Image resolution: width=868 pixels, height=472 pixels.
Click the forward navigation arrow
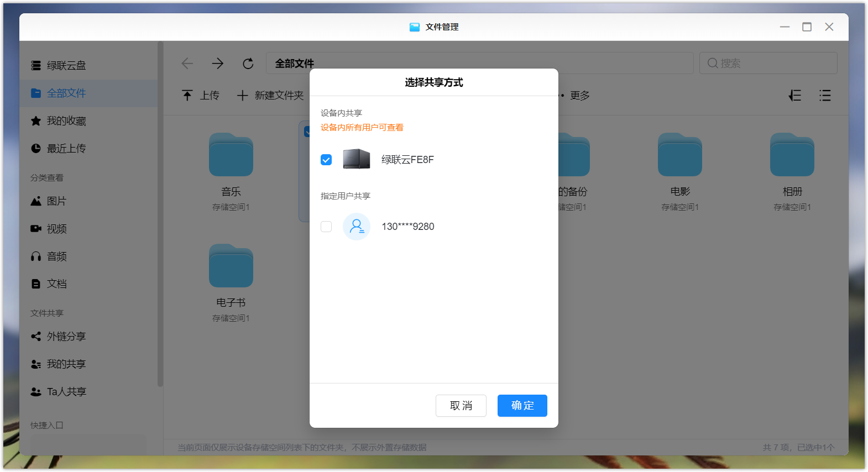coord(218,64)
